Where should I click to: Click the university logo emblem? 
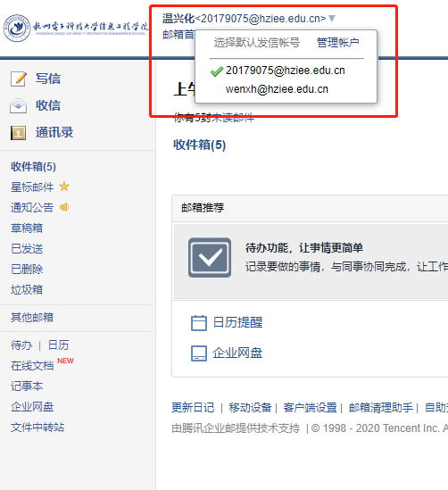pyautogui.click(x=17, y=28)
